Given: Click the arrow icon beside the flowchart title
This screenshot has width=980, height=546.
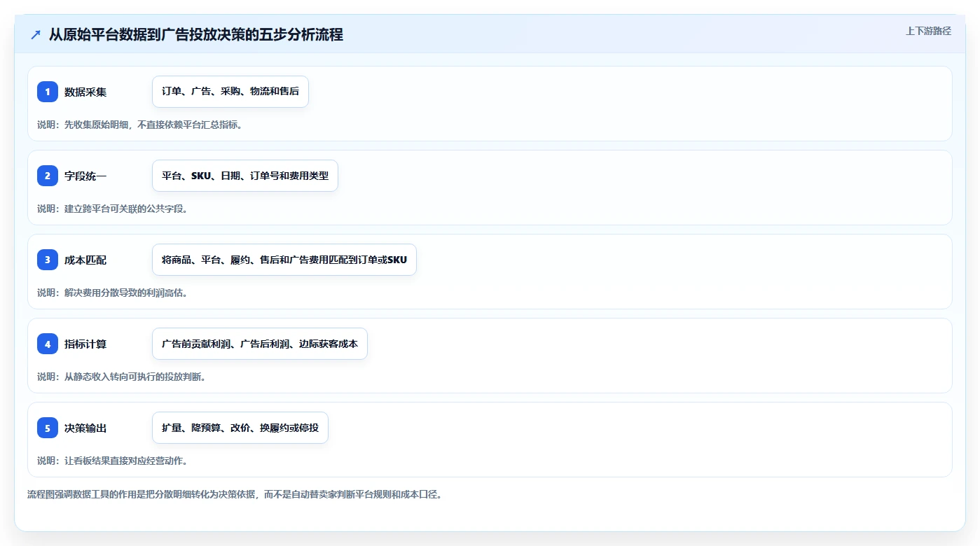Looking at the screenshot, I should click(36, 34).
